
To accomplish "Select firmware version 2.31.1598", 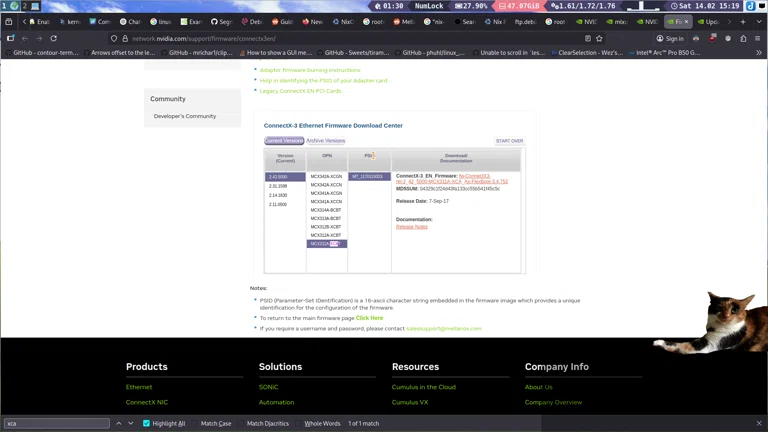I will point(278,186).
